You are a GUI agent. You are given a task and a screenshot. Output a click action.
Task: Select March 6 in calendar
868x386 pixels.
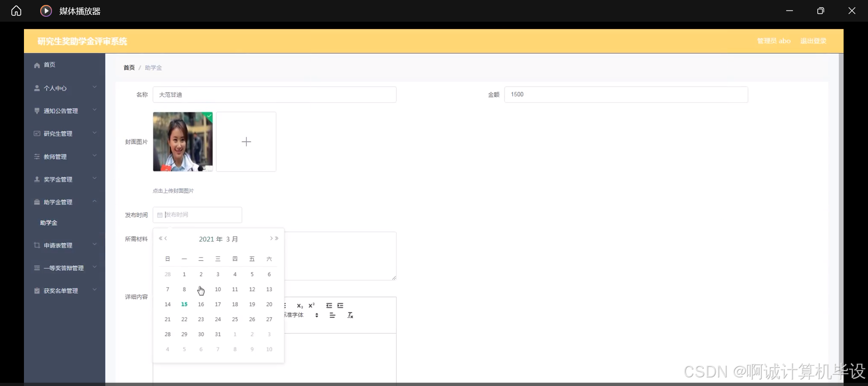coord(269,274)
